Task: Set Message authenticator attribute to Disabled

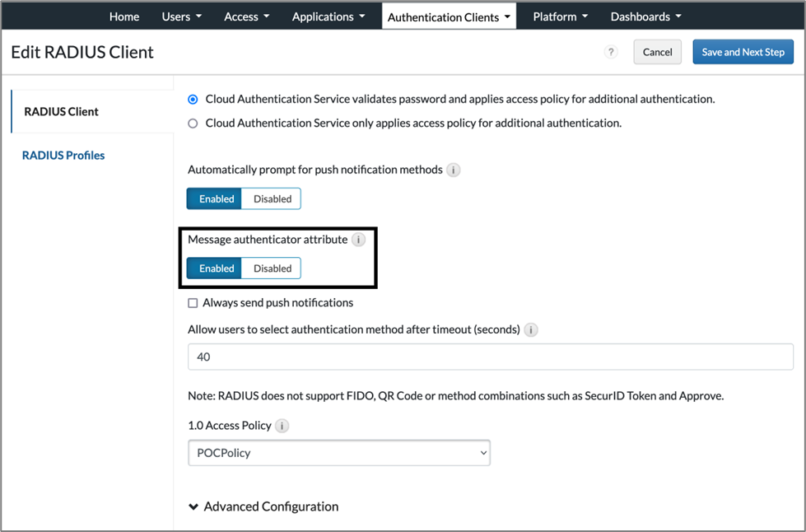Action: click(x=272, y=268)
